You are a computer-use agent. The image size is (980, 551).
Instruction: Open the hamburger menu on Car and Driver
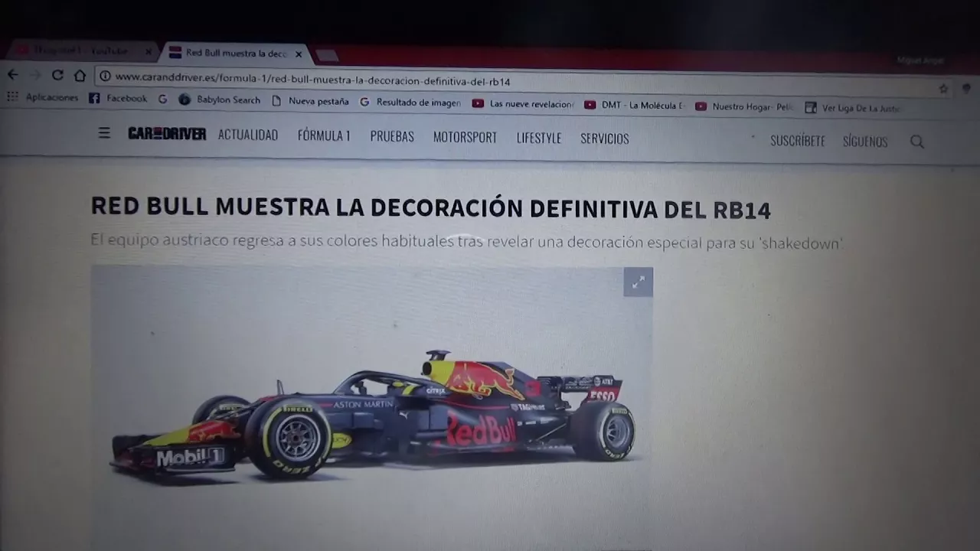(104, 132)
